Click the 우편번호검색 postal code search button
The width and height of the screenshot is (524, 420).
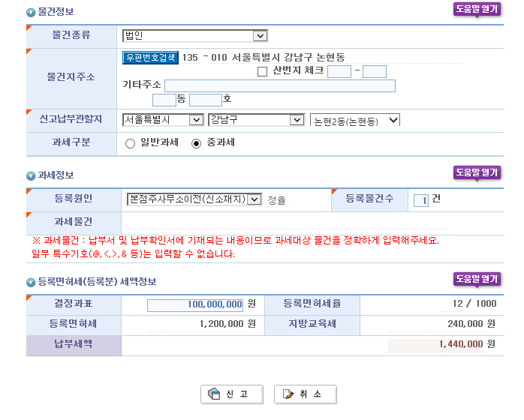(x=150, y=57)
